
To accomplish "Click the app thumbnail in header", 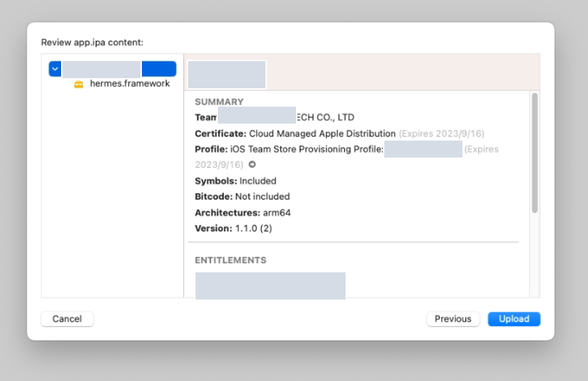I will tap(227, 75).
